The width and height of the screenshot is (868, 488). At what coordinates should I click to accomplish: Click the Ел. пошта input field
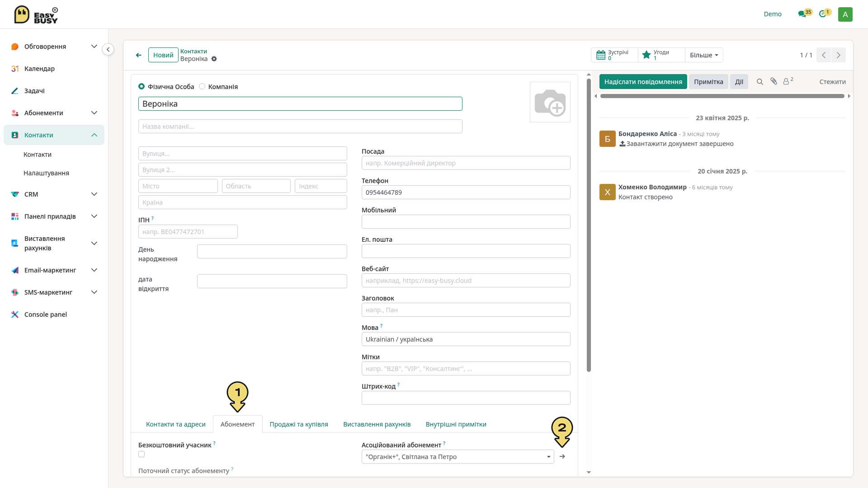pos(466,251)
